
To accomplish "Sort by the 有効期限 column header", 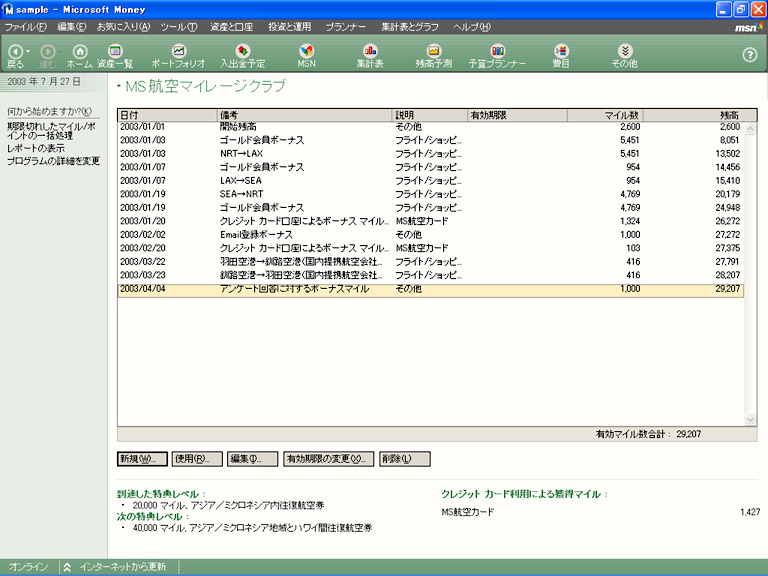I will coord(518,115).
